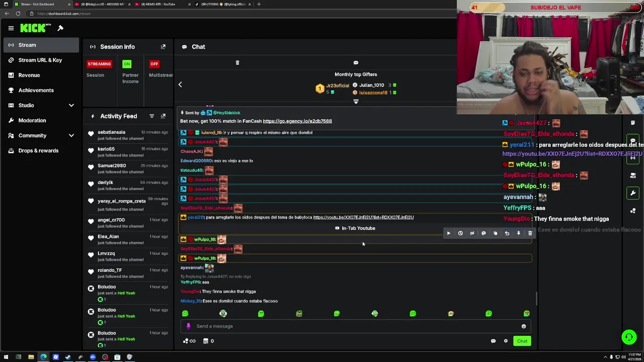Click the pin icon next to Kick logo
This screenshot has width=644, height=362.
[x=60, y=28]
